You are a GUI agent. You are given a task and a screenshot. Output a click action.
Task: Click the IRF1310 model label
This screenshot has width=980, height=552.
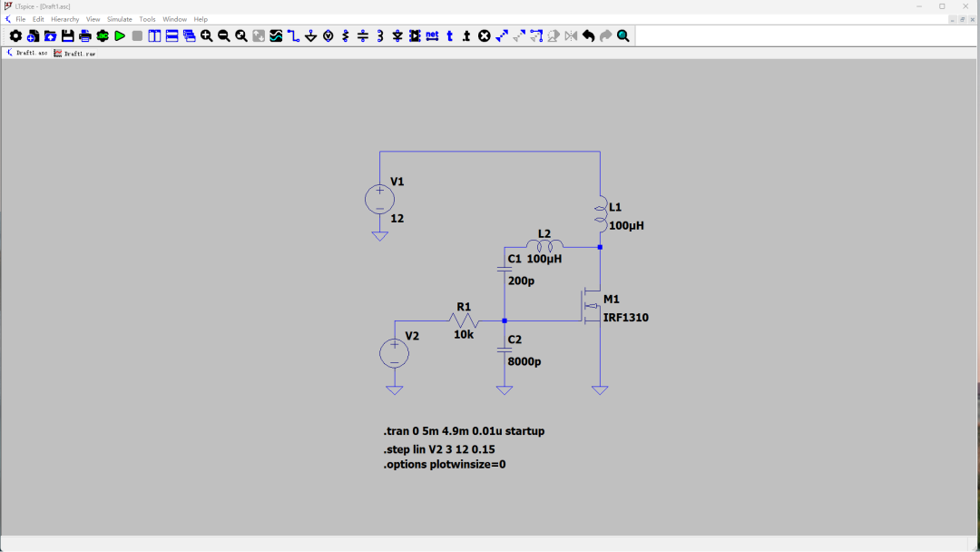[625, 318]
